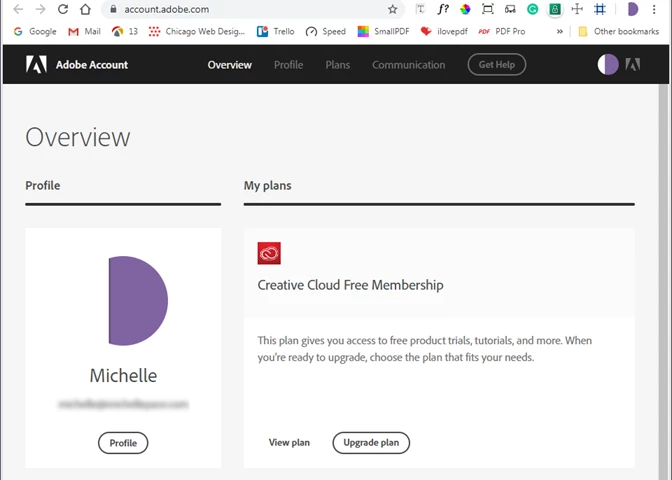Click the View plan link
This screenshot has height=480, width=672.
click(x=289, y=443)
